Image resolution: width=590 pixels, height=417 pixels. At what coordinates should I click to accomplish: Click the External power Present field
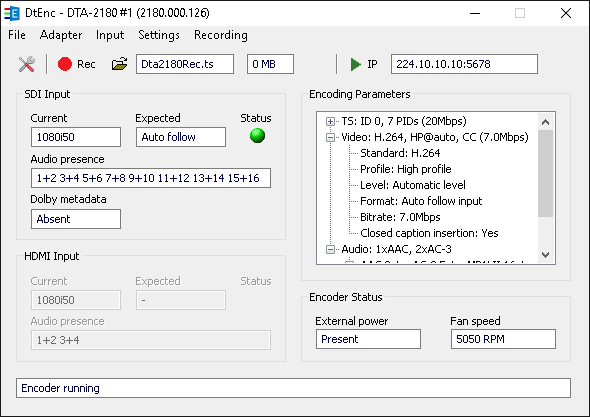[x=368, y=339]
